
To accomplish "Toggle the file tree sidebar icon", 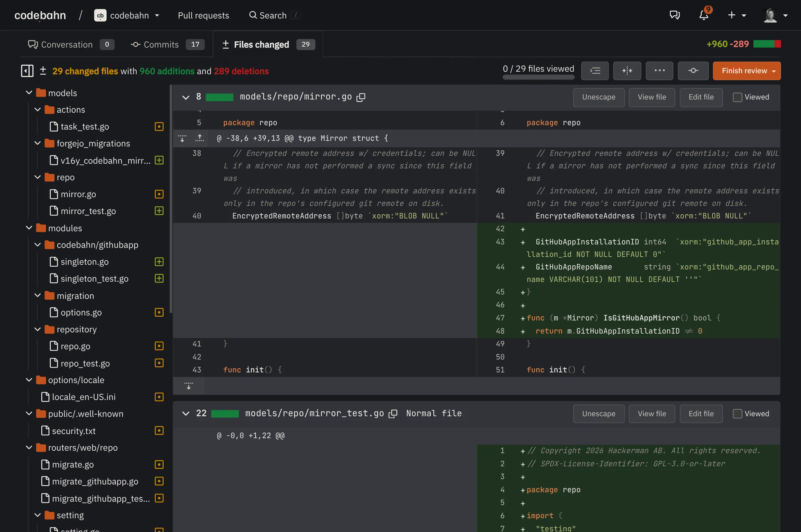I will [x=27, y=71].
